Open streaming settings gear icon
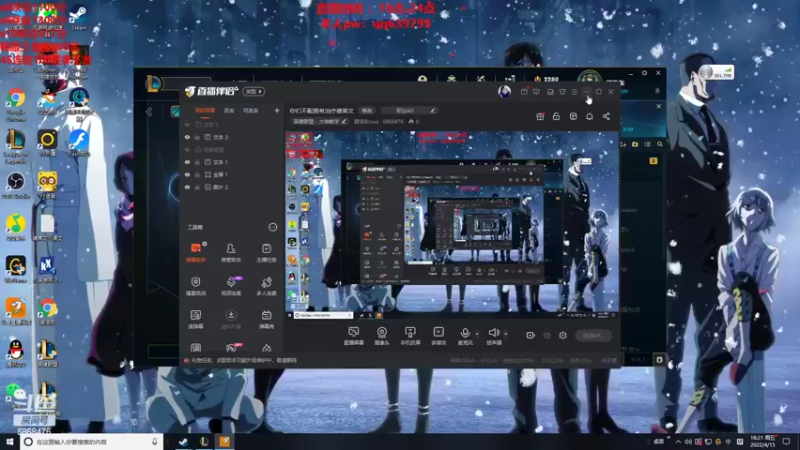The image size is (800, 450). point(563,335)
